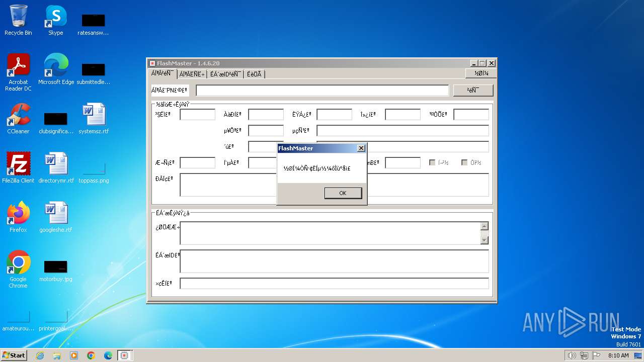Open Action Center flag in the tray
This screenshot has height=362, width=644.
point(596,355)
